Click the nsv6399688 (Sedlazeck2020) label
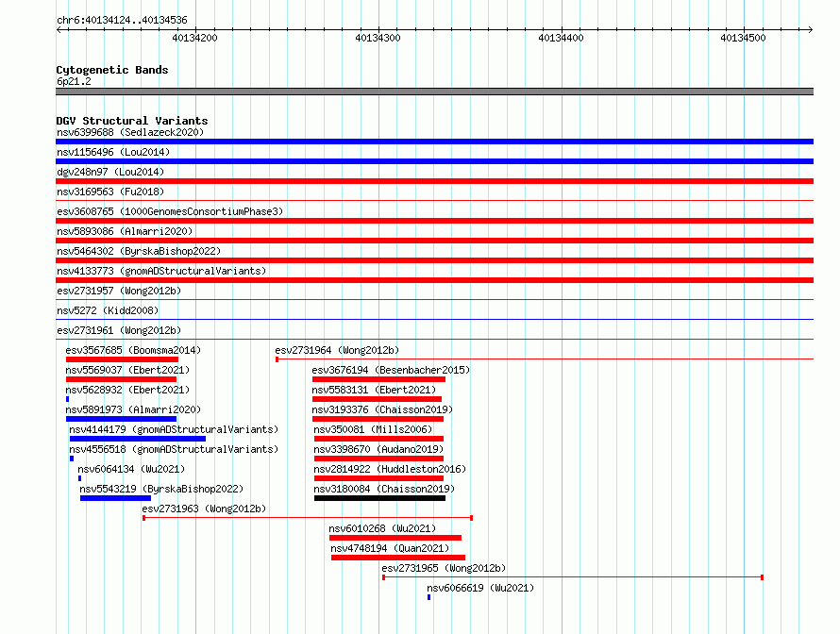The height and width of the screenshot is (634, 840). click(130, 132)
